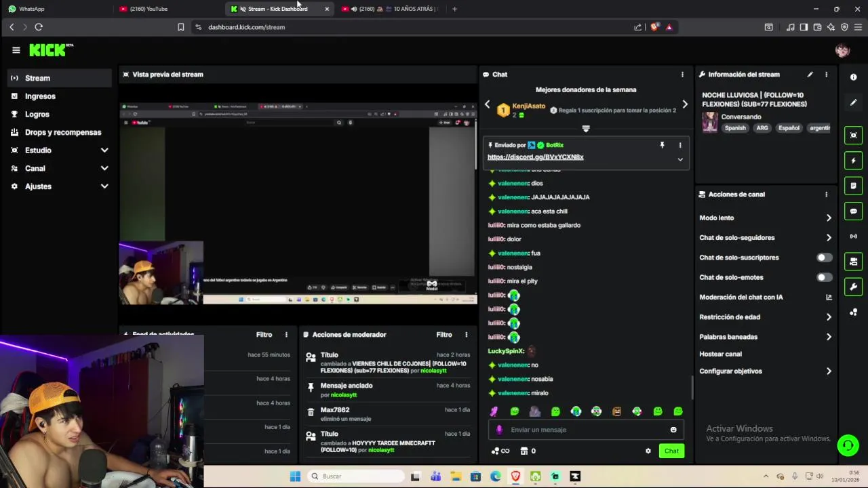Open Stream in sidebar
This screenshot has height=488, width=868.
coord(60,78)
